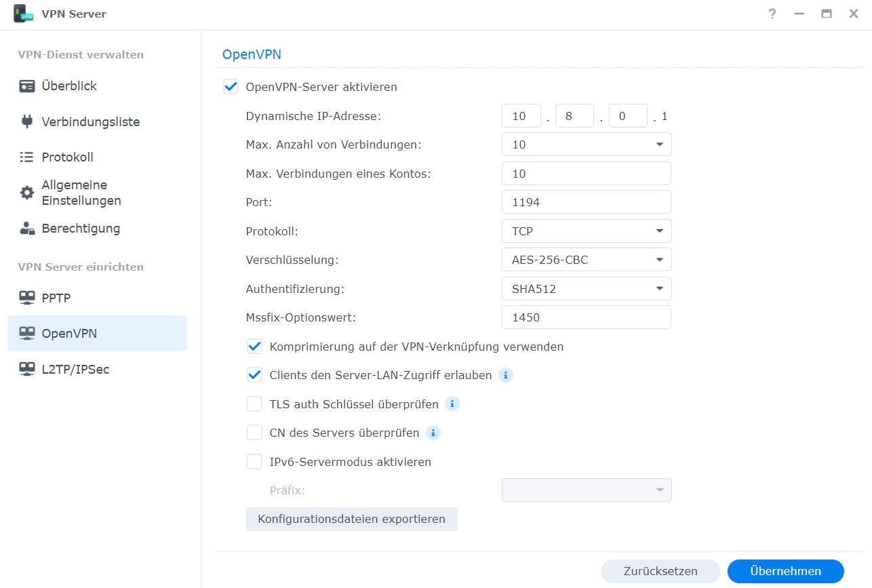Click 'Authentifizierung:' label text
This screenshot has width=872, height=588.
point(295,289)
